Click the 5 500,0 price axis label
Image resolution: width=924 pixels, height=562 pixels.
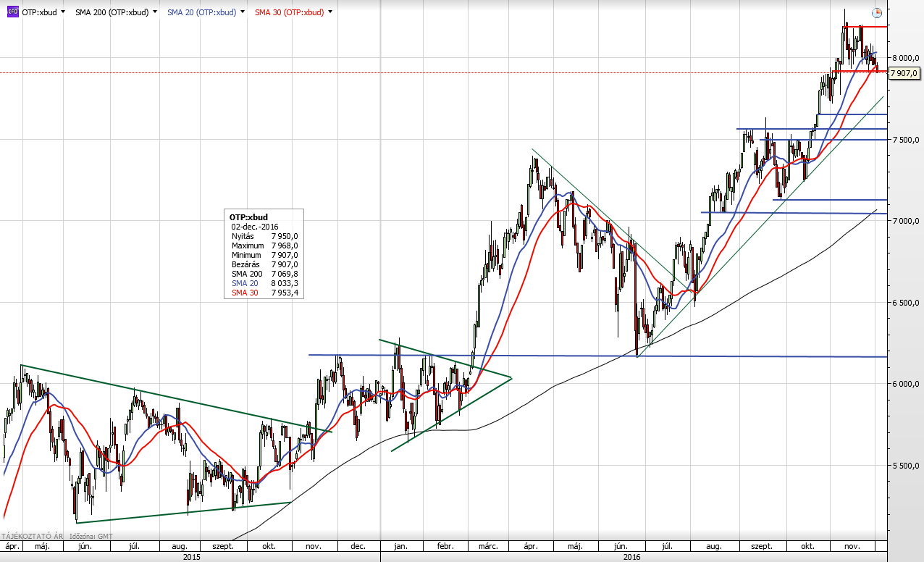tap(906, 466)
